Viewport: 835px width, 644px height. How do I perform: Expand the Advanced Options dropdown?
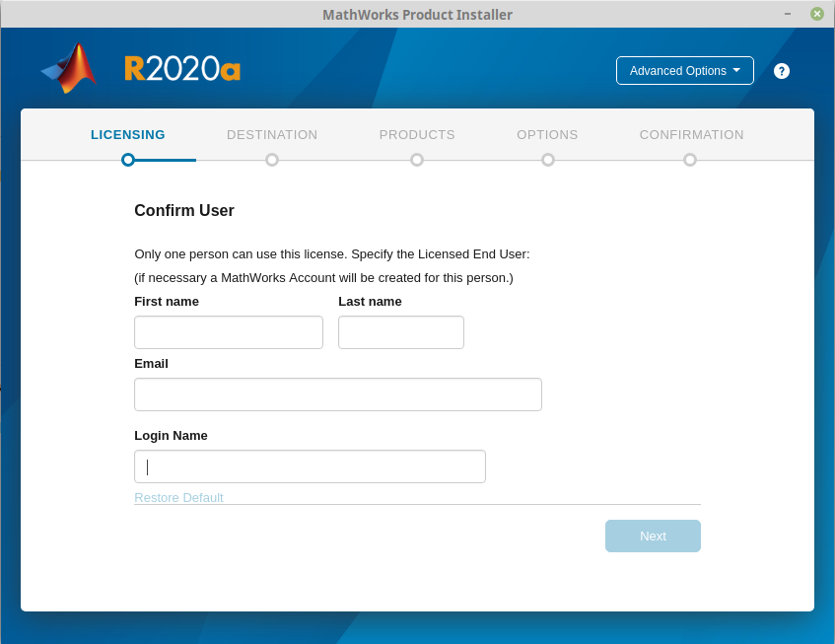coord(684,71)
